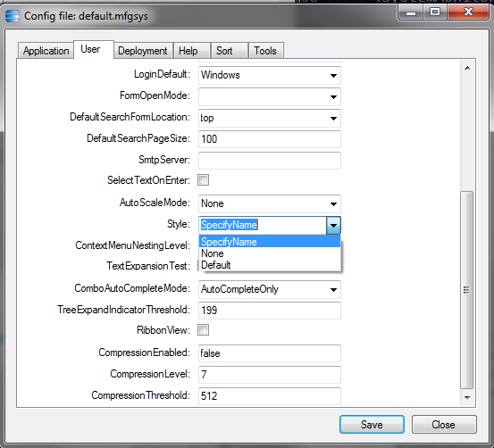This screenshot has height=448, width=494.
Task: Switch to the Application tab
Action: pyautogui.click(x=46, y=51)
